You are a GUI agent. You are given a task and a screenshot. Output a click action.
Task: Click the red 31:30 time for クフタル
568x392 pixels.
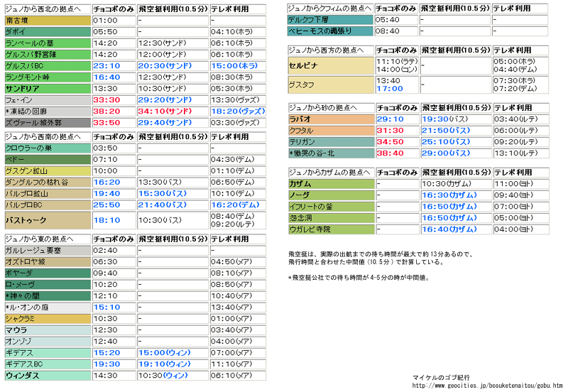coord(390,131)
